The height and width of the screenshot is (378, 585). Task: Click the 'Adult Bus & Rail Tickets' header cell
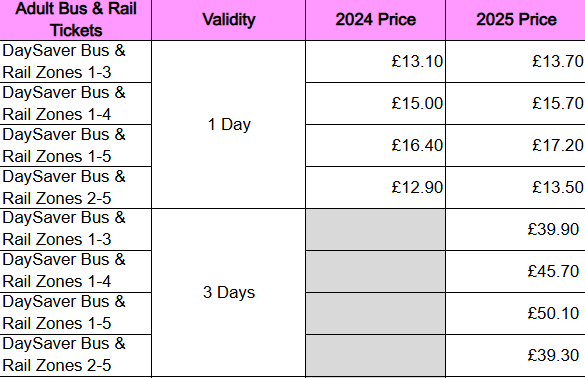76,20
